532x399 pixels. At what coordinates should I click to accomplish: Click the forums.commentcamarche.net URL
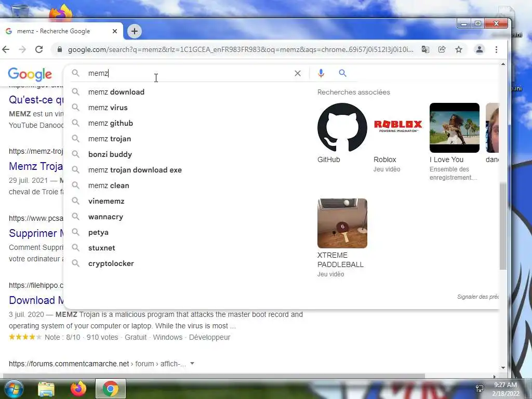pyautogui.click(x=69, y=364)
